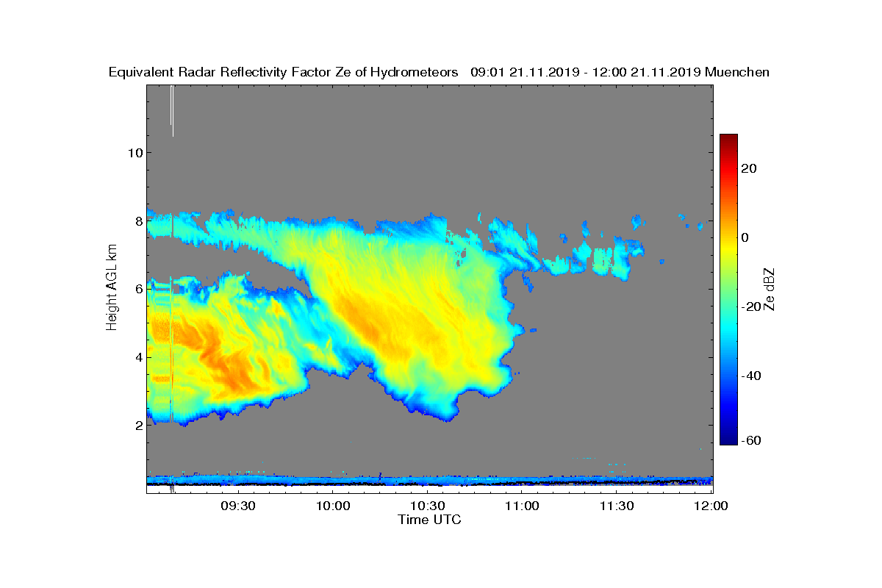Click the 10:00 time tick label
The image size is (882, 588).
[x=333, y=506]
